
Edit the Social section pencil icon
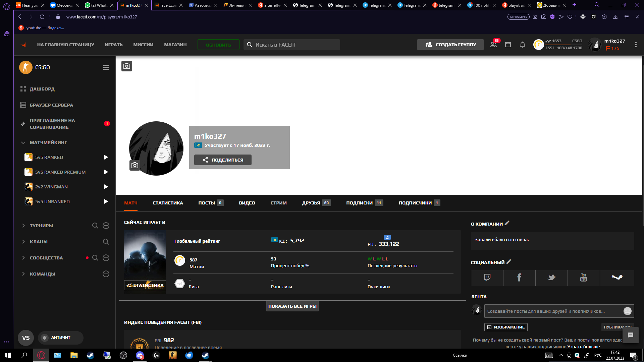pos(508,262)
